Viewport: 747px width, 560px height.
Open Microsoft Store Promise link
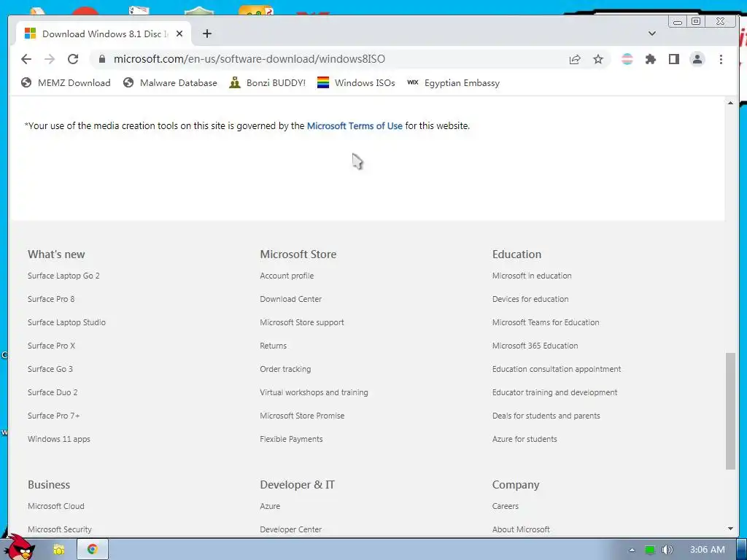point(302,416)
